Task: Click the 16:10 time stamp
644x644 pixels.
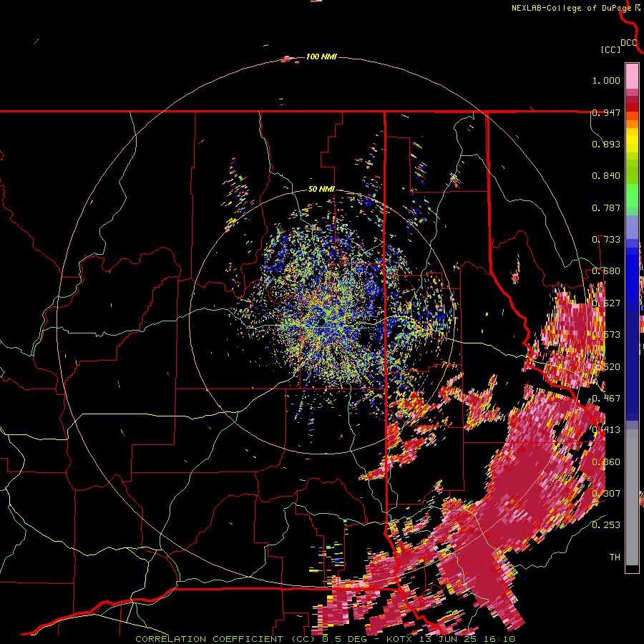Action: 499,639
